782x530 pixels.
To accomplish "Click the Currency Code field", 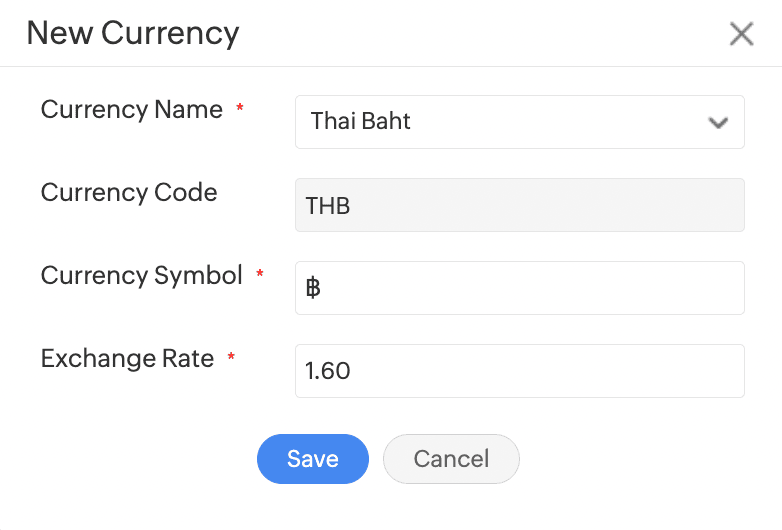I will click(x=519, y=205).
